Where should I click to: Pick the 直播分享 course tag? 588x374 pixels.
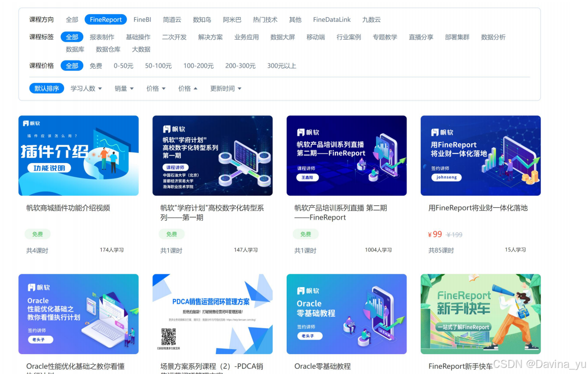click(421, 37)
